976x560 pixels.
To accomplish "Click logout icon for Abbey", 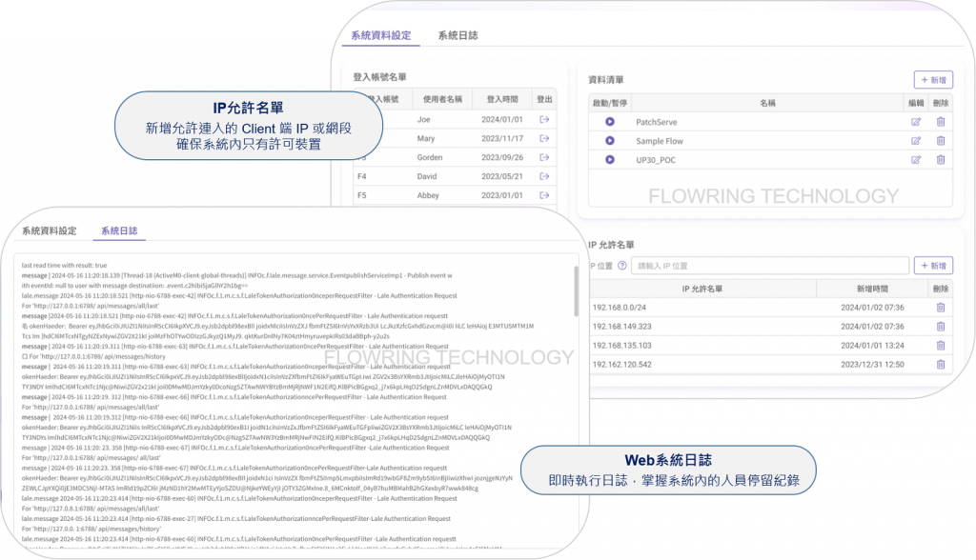I will [544, 196].
